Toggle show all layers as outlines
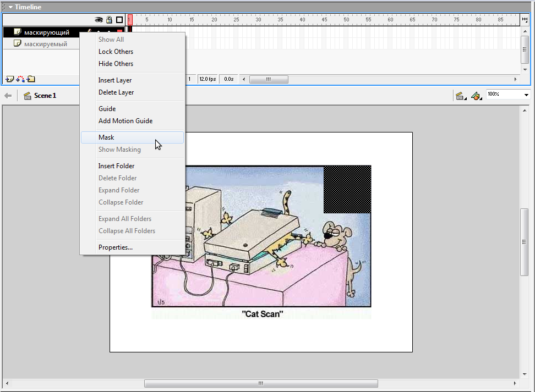The height and width of the screenshot is (392, 535). coord(119,20)
